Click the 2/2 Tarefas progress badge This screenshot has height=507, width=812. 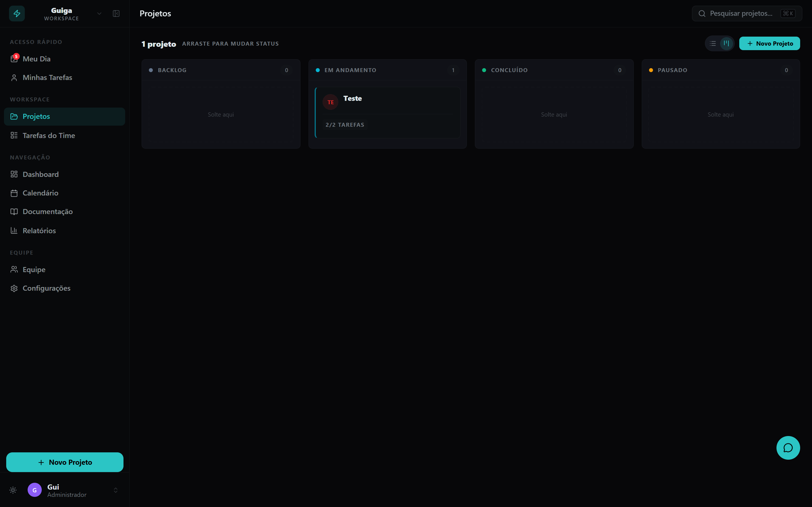(345, 125)
